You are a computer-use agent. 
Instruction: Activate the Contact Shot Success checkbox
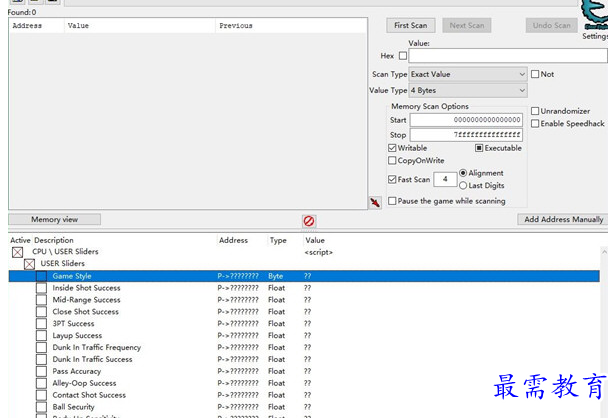click(x=41, y=395)
